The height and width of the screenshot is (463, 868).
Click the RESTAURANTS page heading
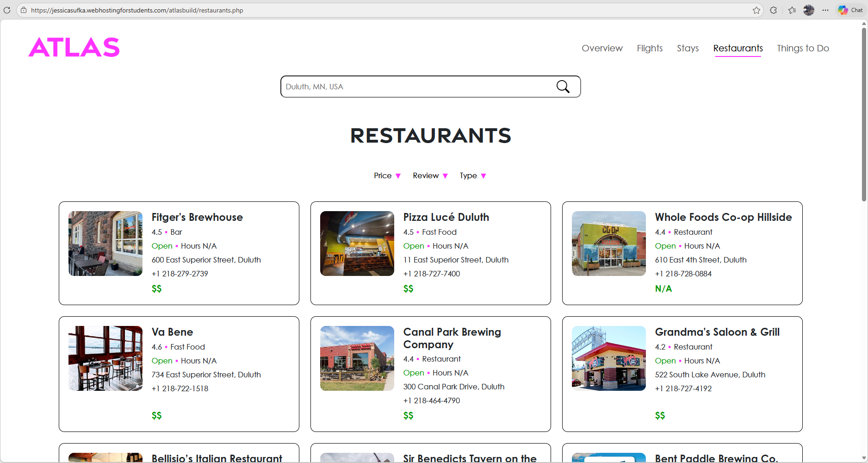click(431, 136)
